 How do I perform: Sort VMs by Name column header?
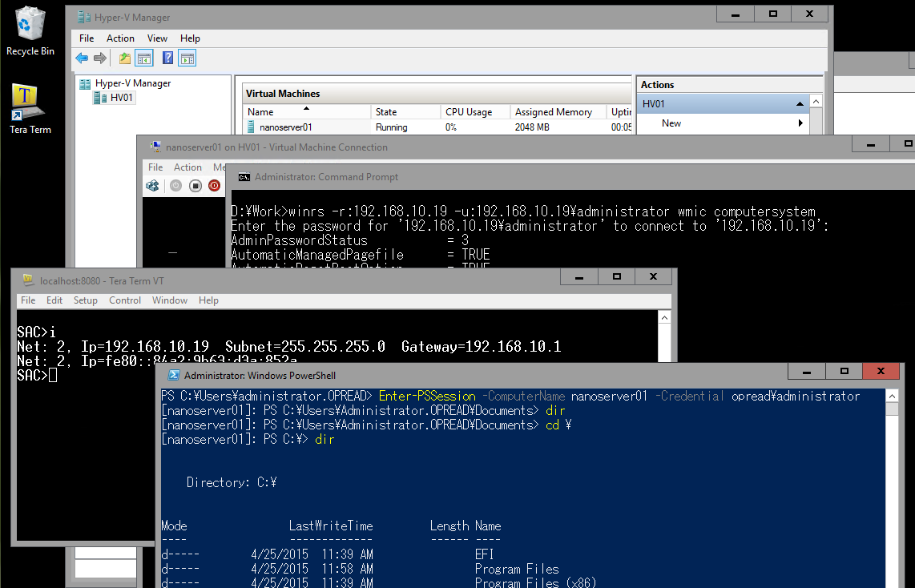(x=307, y=111)
